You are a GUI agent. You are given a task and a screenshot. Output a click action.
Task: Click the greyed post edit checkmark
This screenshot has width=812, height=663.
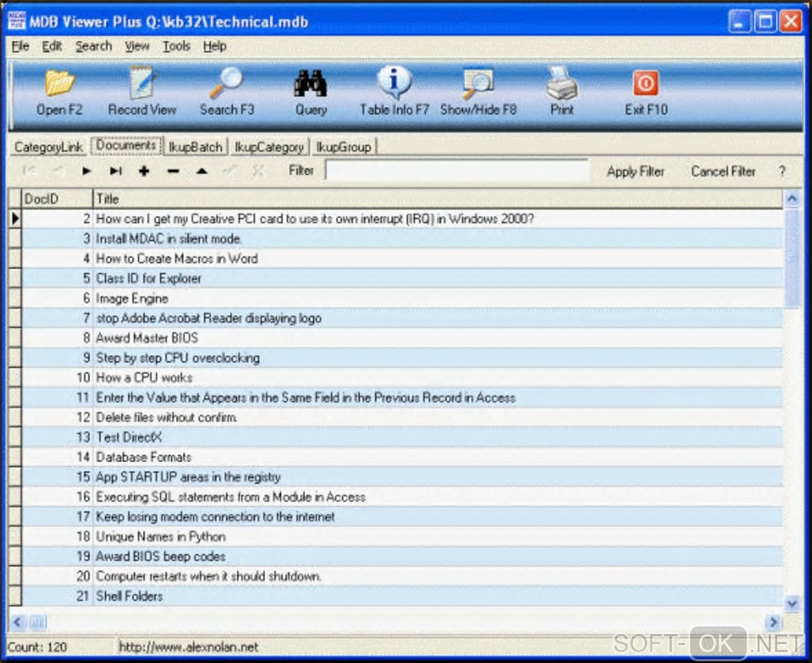(x=230, y=171)
